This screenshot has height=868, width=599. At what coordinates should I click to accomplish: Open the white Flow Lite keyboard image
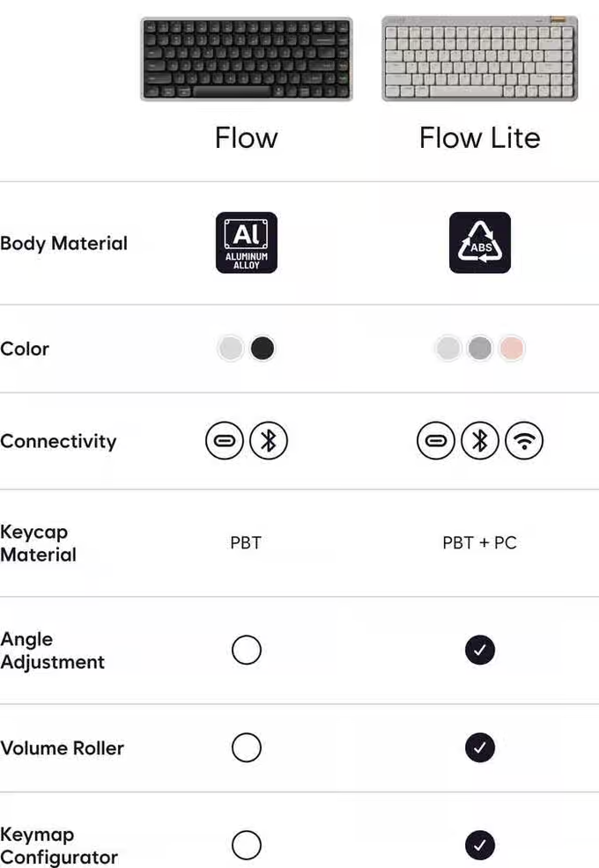coord(480,59)
